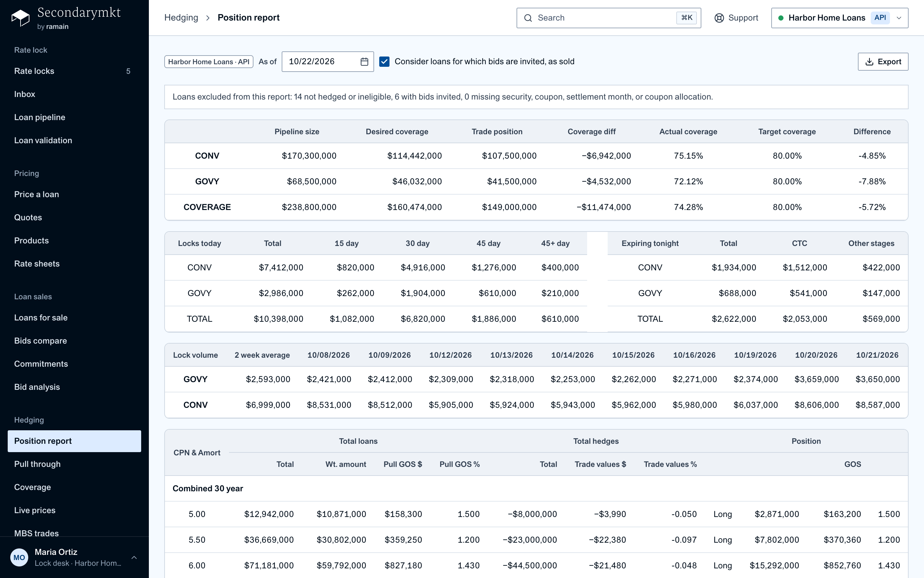The width and height of the screenshot is (924, 578).
Task: Expand the Harbor Home Loans account dropdown
Action: coord(899,18)
